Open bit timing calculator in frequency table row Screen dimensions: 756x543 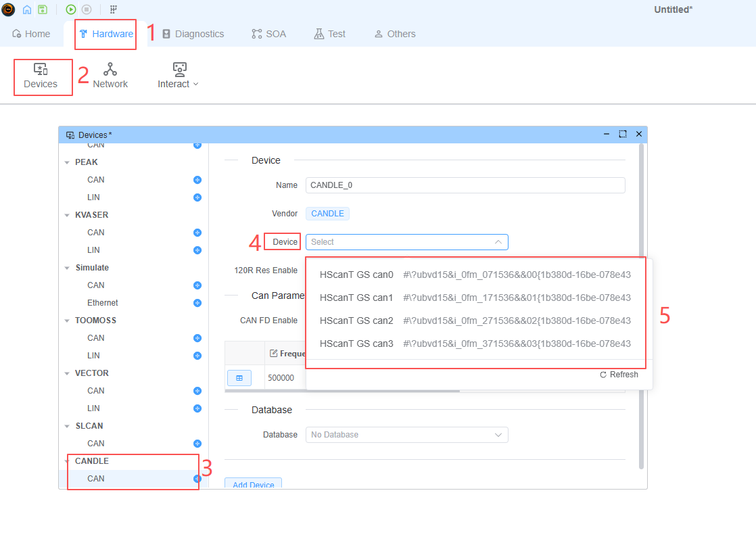[239, 378]
